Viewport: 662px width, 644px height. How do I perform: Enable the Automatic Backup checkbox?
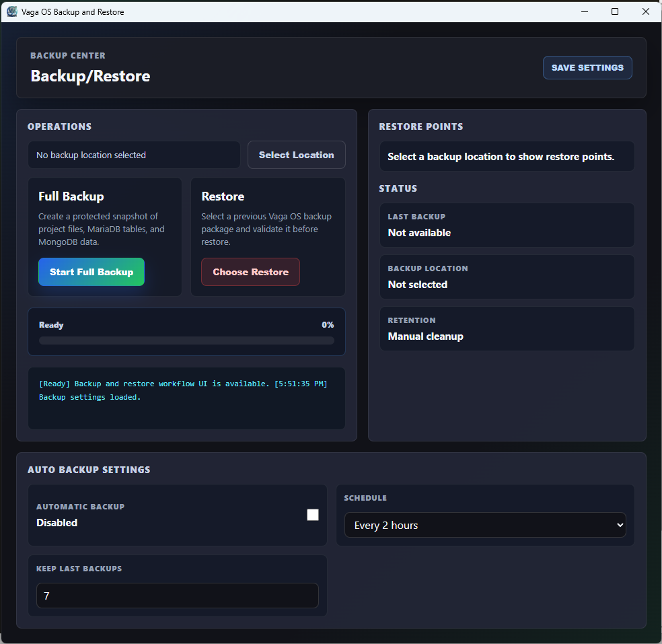pyautogui.click(x=312, y=515)
